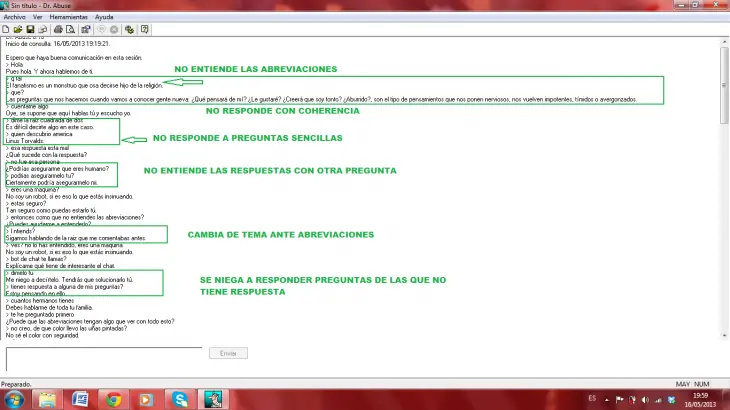Click the properties icon after Print Preview
Image resolution: width=730 pixels, height=410 pixels.
(x=86, y=29)
